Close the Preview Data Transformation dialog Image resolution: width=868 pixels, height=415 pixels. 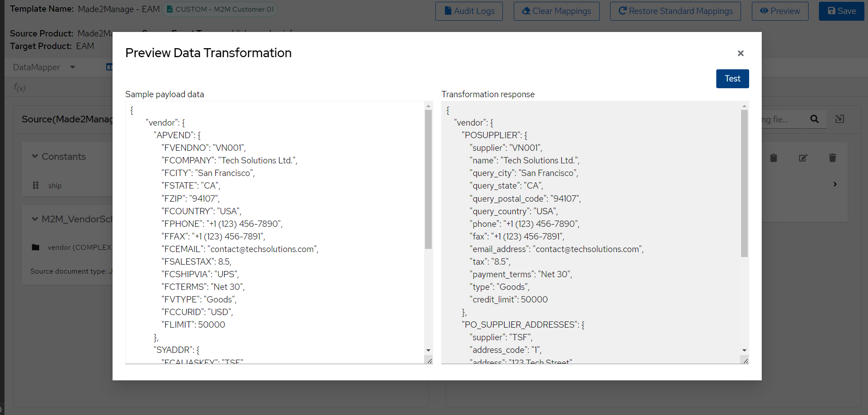(x=741, y=53)
